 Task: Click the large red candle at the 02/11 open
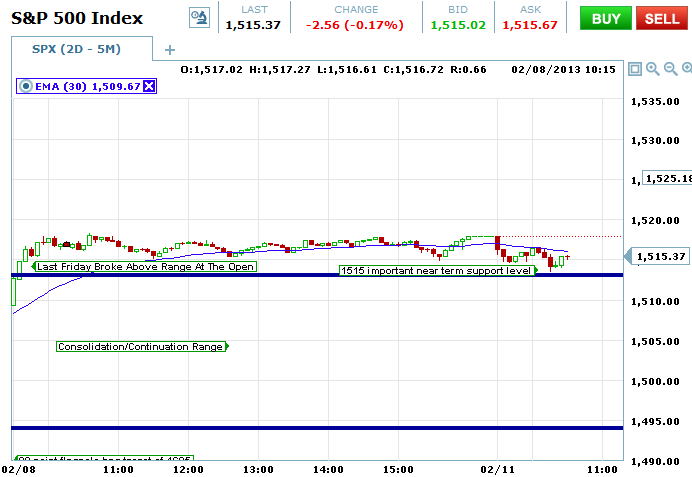click(498, 244)
